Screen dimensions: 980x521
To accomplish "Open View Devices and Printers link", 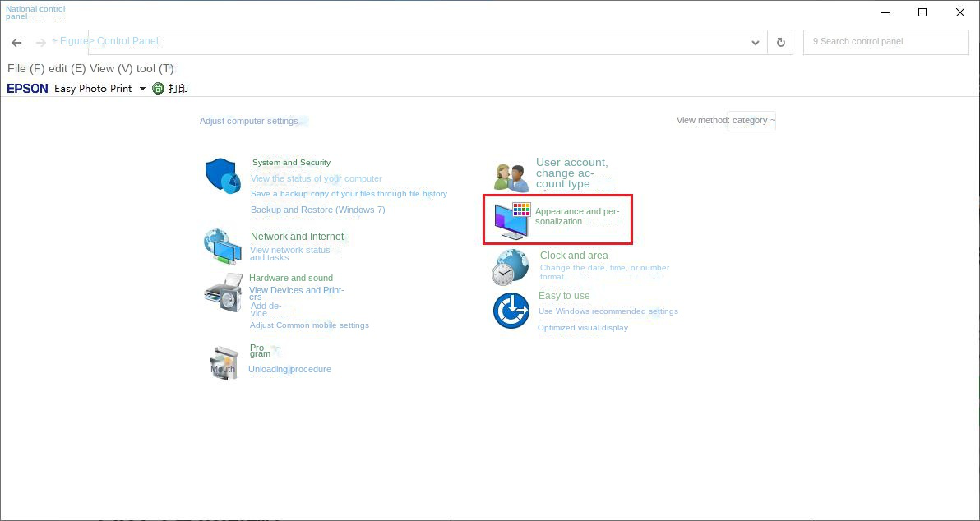I will point(296,290).
